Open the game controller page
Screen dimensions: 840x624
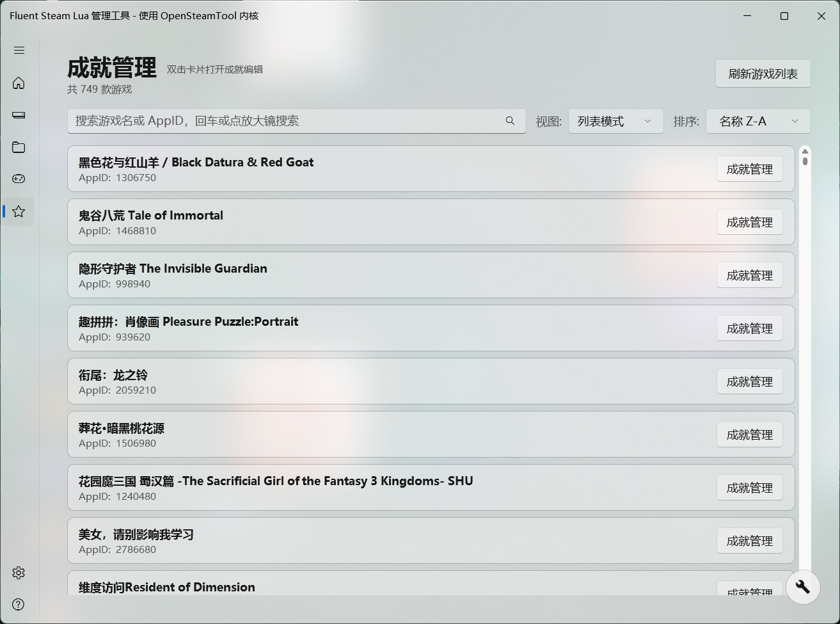[x=19, y=179]
